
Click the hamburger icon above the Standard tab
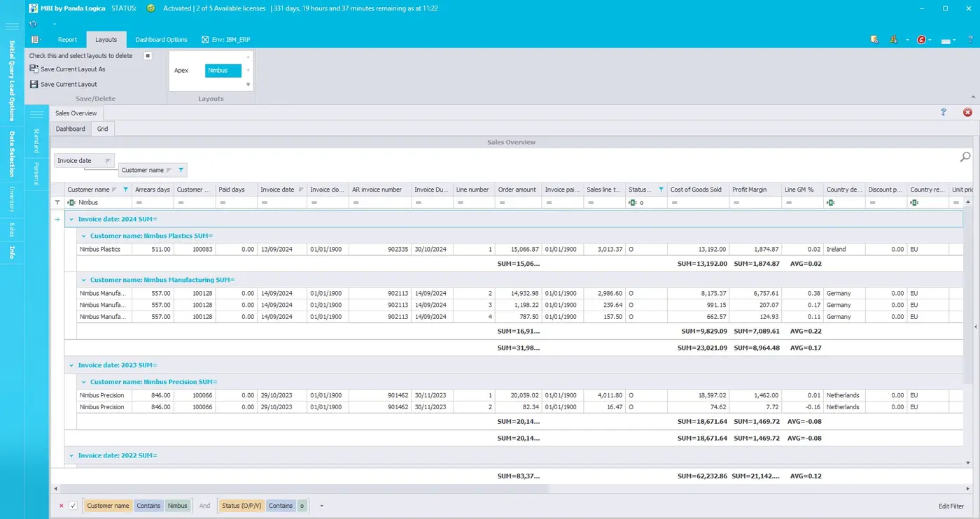click(x=37, y=114)
